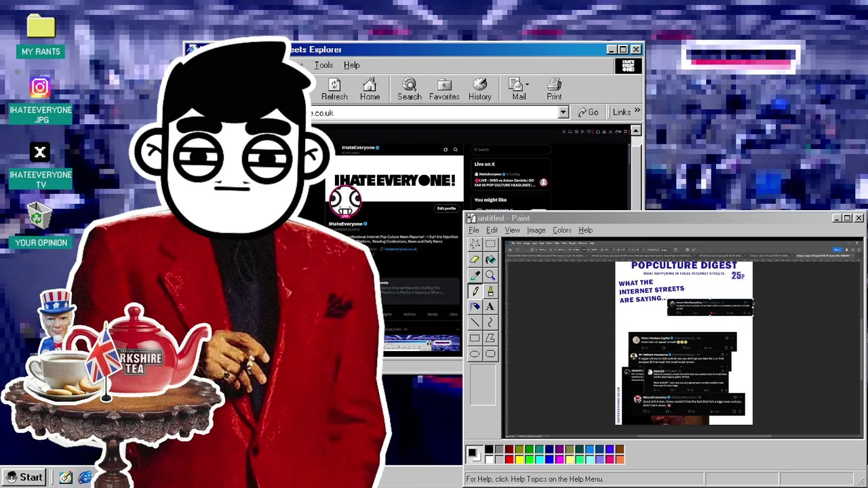Click the X page Search field
868x488 pixels.
(511, 149)
